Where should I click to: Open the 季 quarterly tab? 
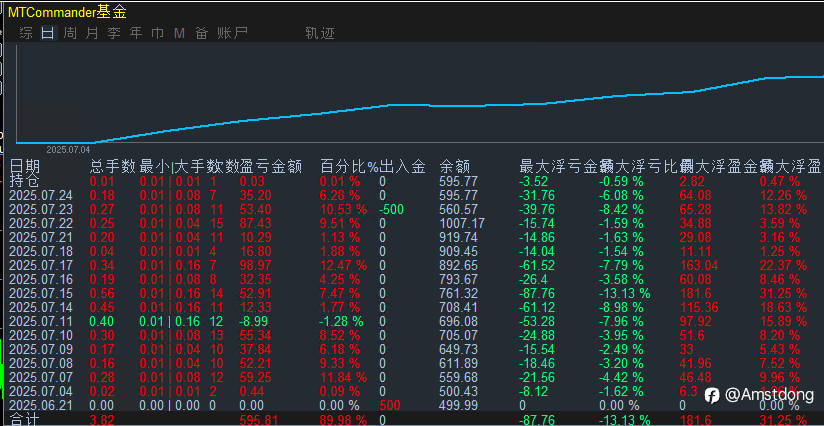[x=114, y=33]
